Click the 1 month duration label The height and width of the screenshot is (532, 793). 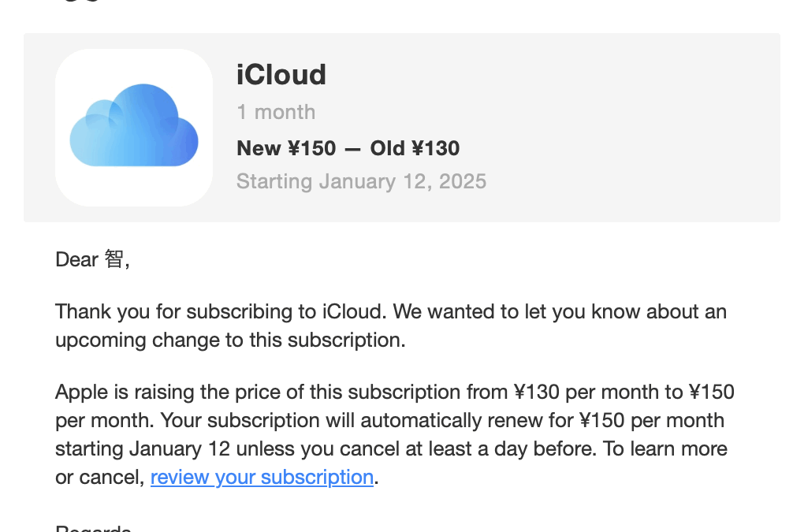coord(276,112)
